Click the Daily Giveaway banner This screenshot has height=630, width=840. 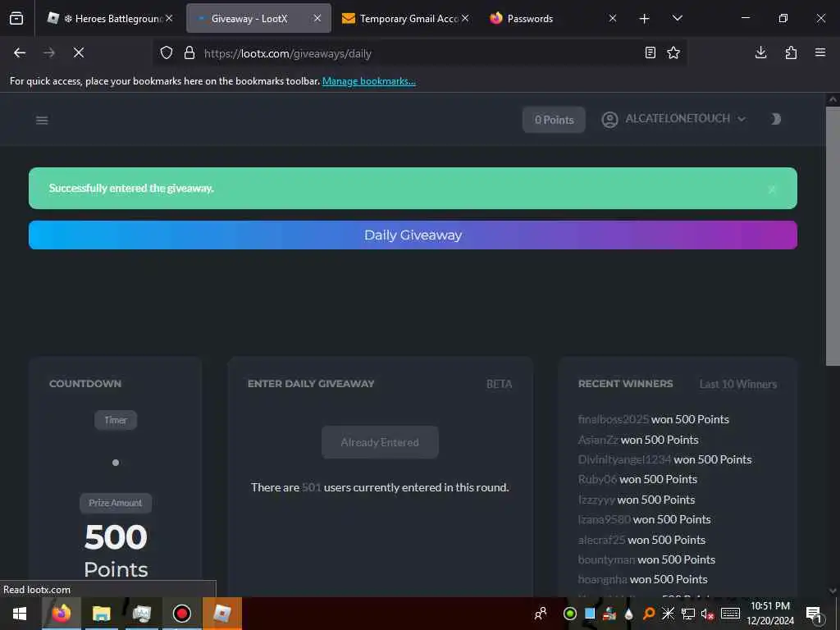pos(413,235)
